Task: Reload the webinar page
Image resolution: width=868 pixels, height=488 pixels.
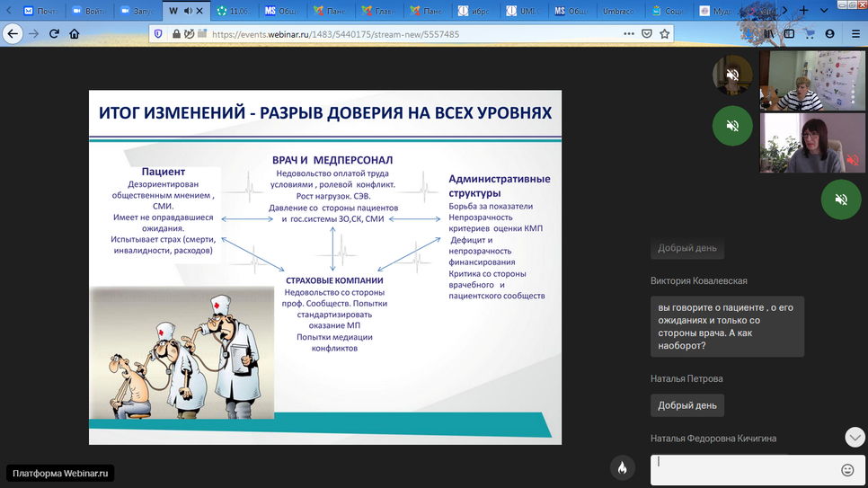Action: coord(54,33)
